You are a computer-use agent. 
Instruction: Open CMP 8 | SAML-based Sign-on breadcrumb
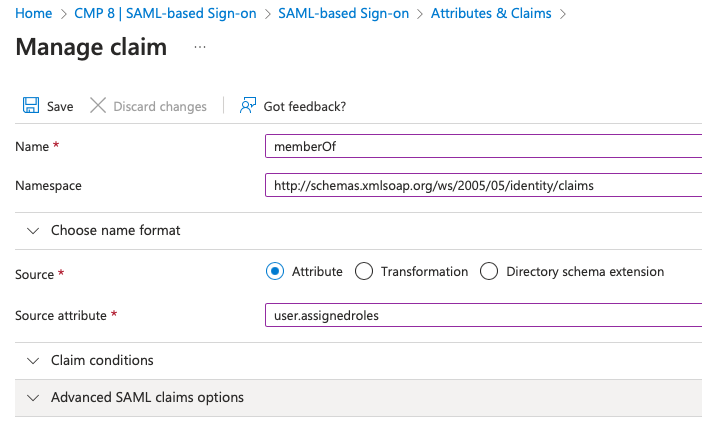coord(165,13)
